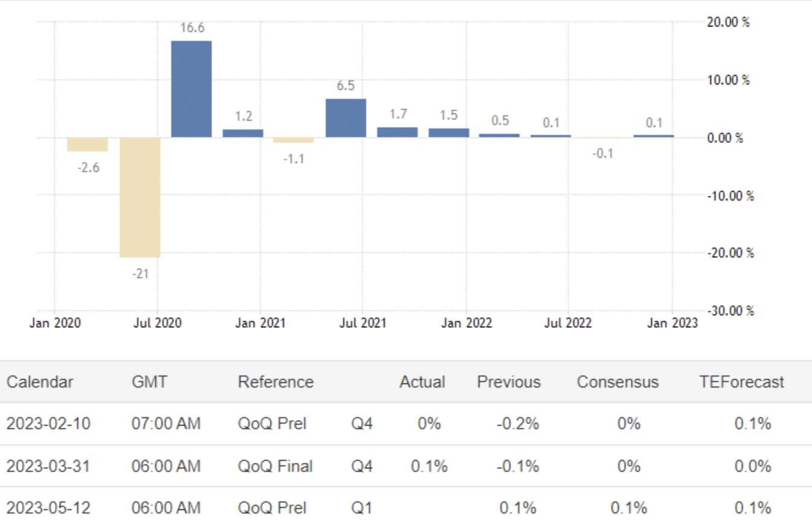
Task: Click the GMT column header
Action: pos(149,382)
